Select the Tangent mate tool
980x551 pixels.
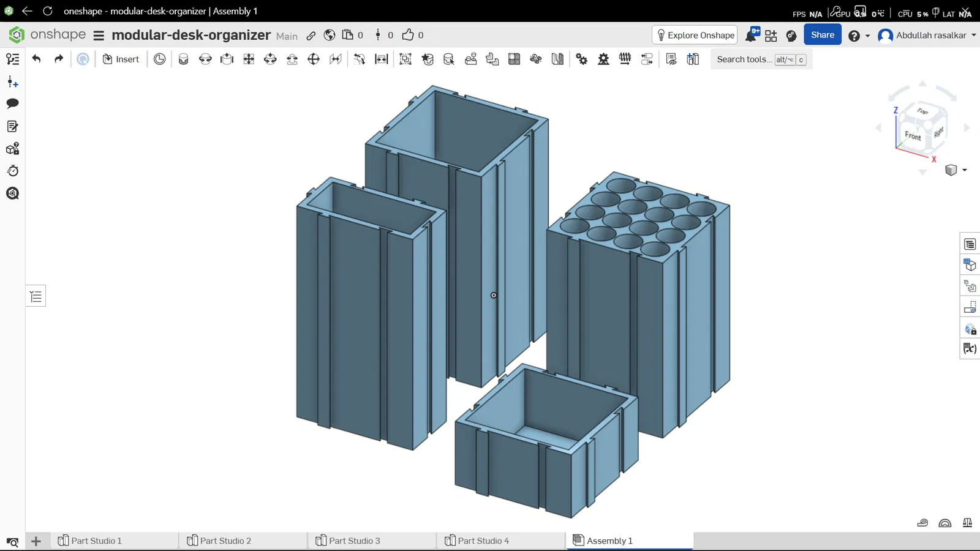pos(360,59)
